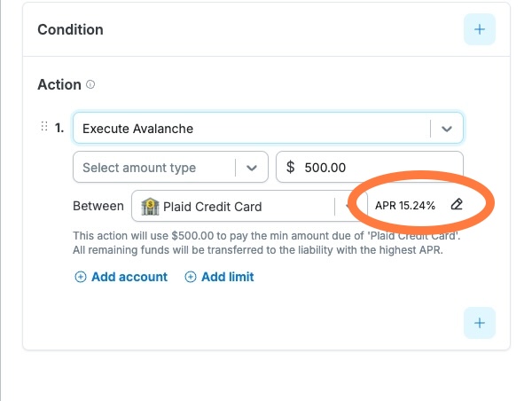Viewport: 532px width, 401px height.
Task: Open the Select amount type dropdown
Action: click(x=170, y=167)
